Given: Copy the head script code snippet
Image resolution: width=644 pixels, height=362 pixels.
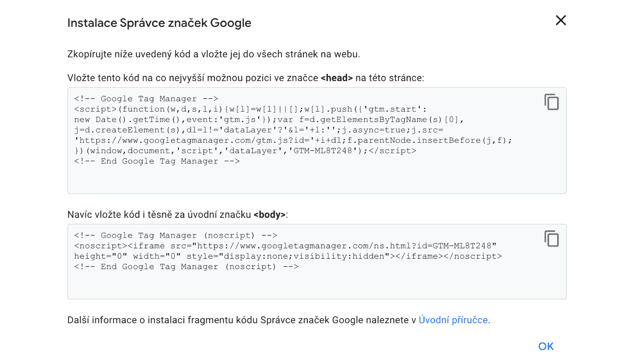Looking at the screenshot, I should 551,102.
